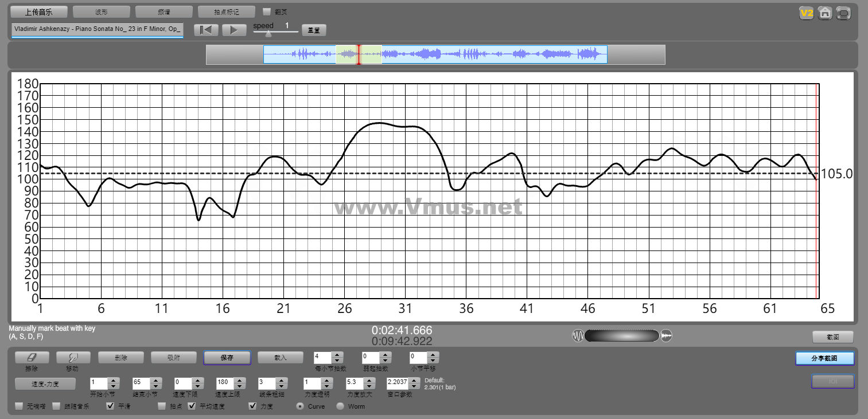
Task: Increase the 结束小节 end bar stepper
Action: [155, 380]
